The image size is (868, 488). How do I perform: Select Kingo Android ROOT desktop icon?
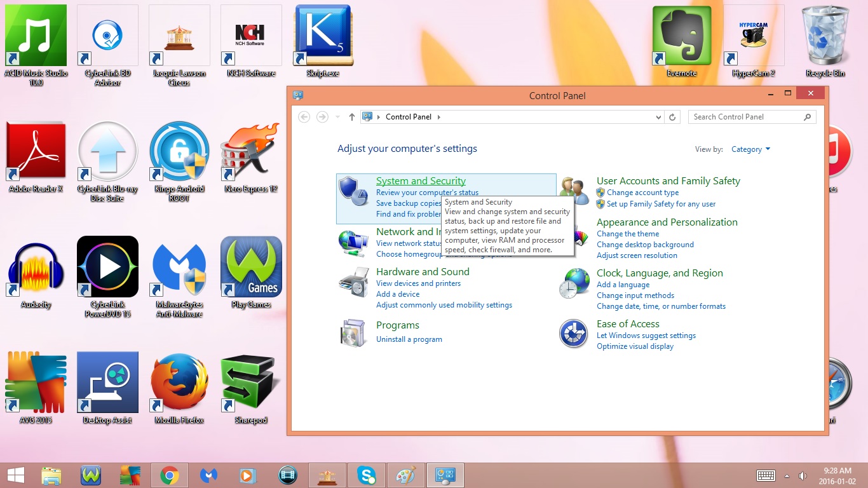[179, 160]
